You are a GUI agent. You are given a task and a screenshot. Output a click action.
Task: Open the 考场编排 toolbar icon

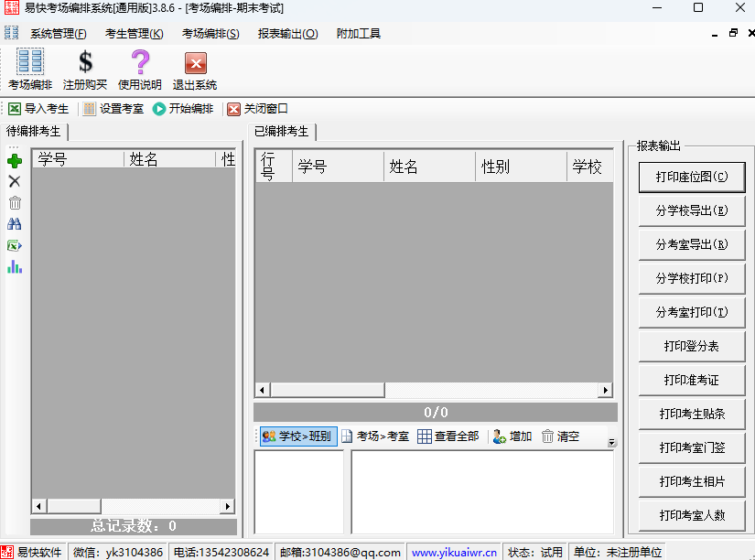click(30, 70)
